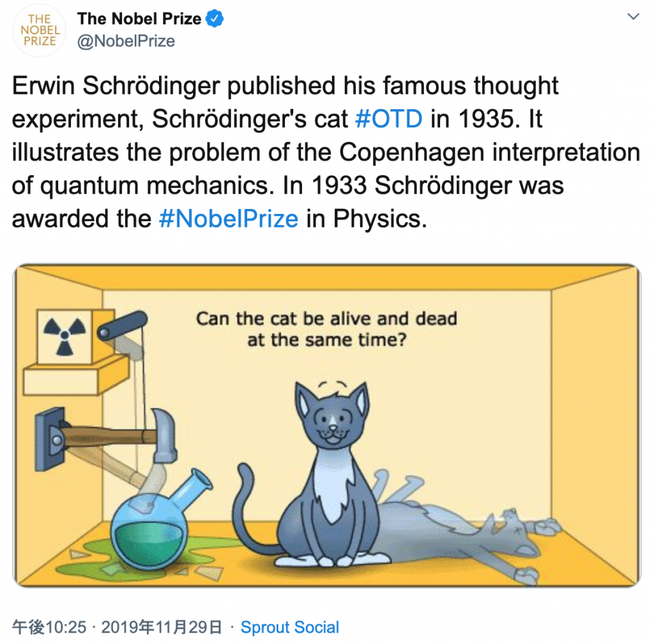Open The Nobel Prize display name
Image resolution: width=654 pixels, height=644 pixels.
(x=141, y=19)
